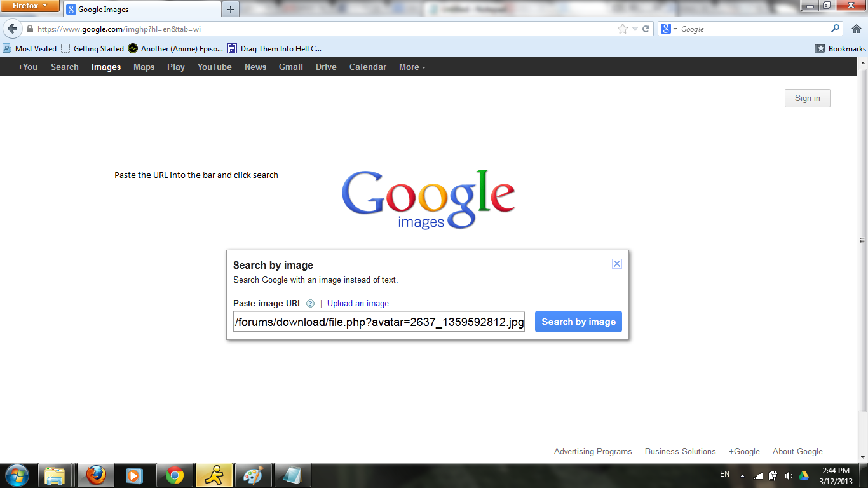Viewport: 868px width, 488px height.
Task: Open the Advertising Programs link
Action: pyautogui.click(x=593, y=451)
